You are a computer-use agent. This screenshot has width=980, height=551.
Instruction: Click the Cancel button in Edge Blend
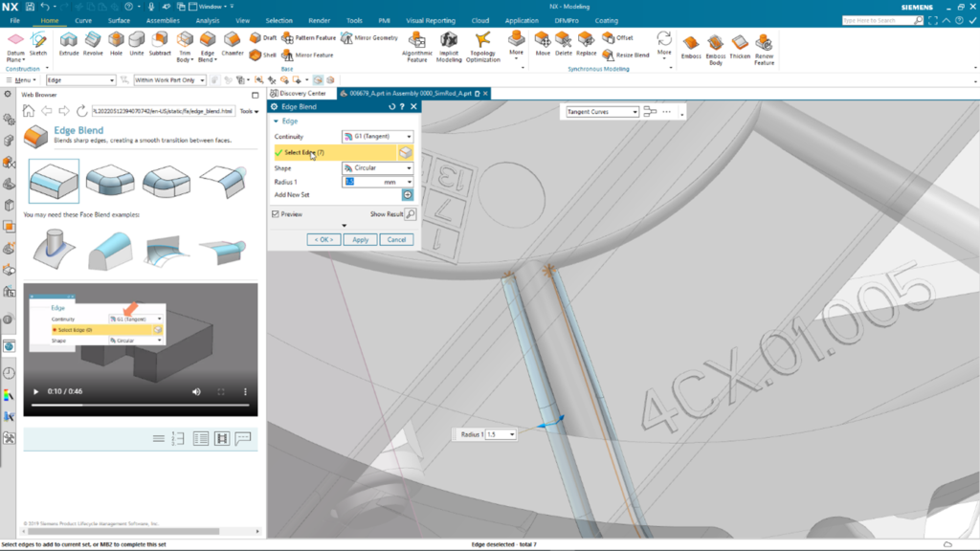point(395,239)
